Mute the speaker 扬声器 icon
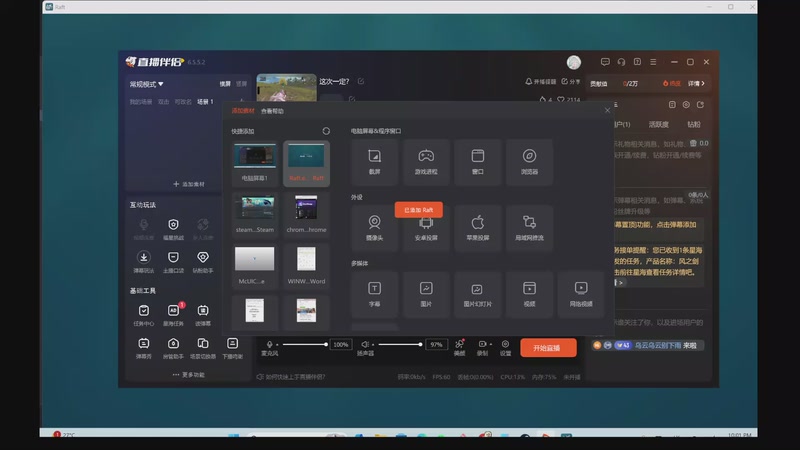The width and height of the screenshot is (800, 450). tap(365, 344)
